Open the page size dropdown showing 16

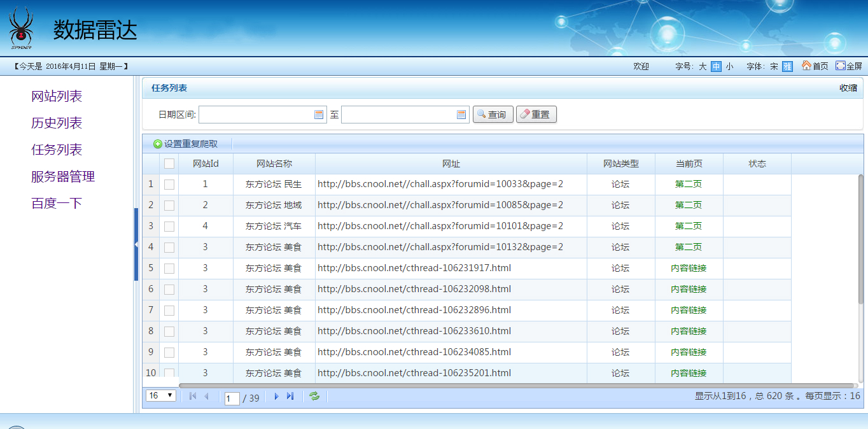point(161,396)
